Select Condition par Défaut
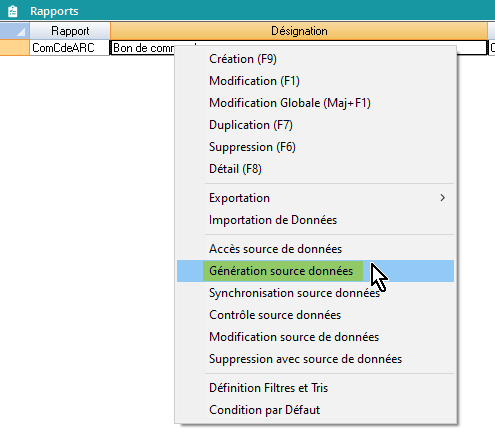Screen dimensions: 495x444 tap(315, 410)
